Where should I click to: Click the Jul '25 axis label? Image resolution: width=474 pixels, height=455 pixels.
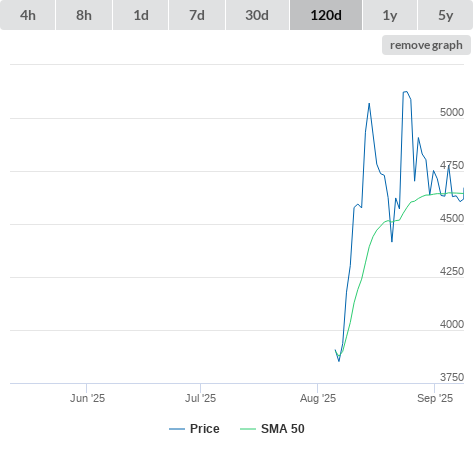(200, 398)
